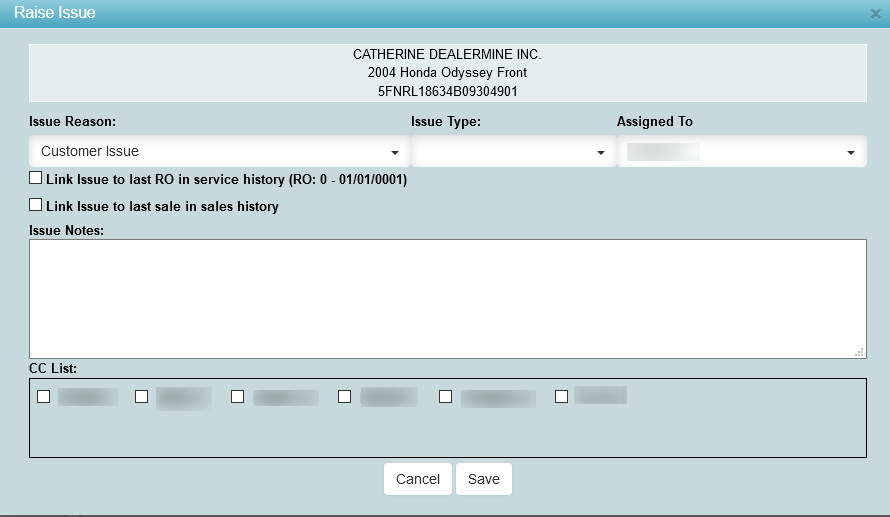The height and width of the screenshot is (517, 890).
Task: Enable Link Issue to last RO checkbox
Action: tap(36, 179)
